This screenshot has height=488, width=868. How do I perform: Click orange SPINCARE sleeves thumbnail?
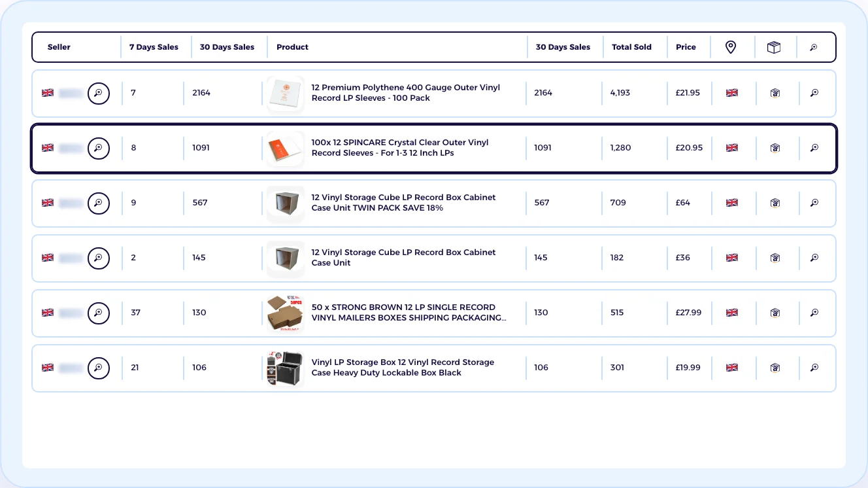tap(286, 148)
